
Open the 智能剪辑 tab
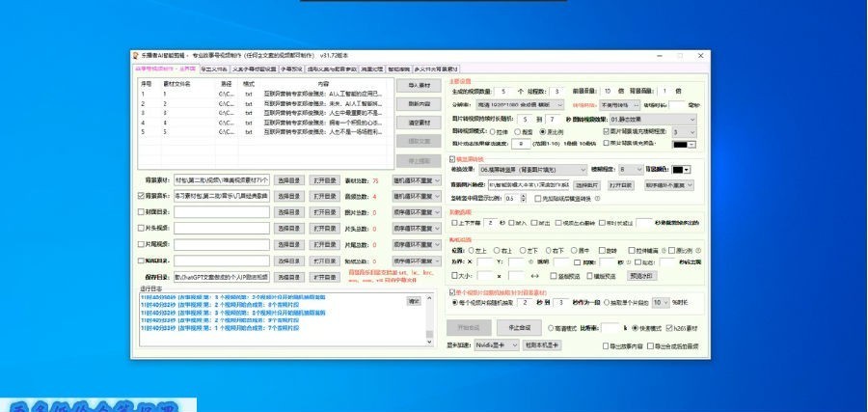pos(397,69)
